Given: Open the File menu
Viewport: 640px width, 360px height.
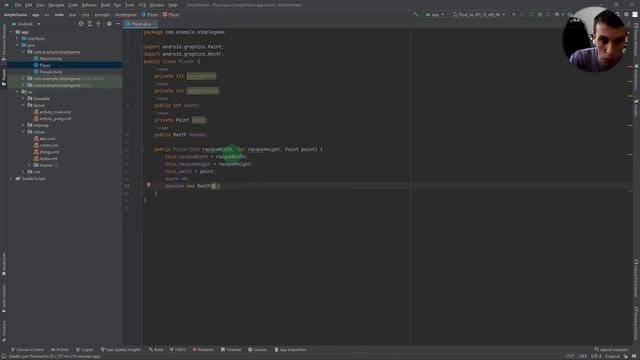Looking at the screenshot, I should (x=18, y=5).
